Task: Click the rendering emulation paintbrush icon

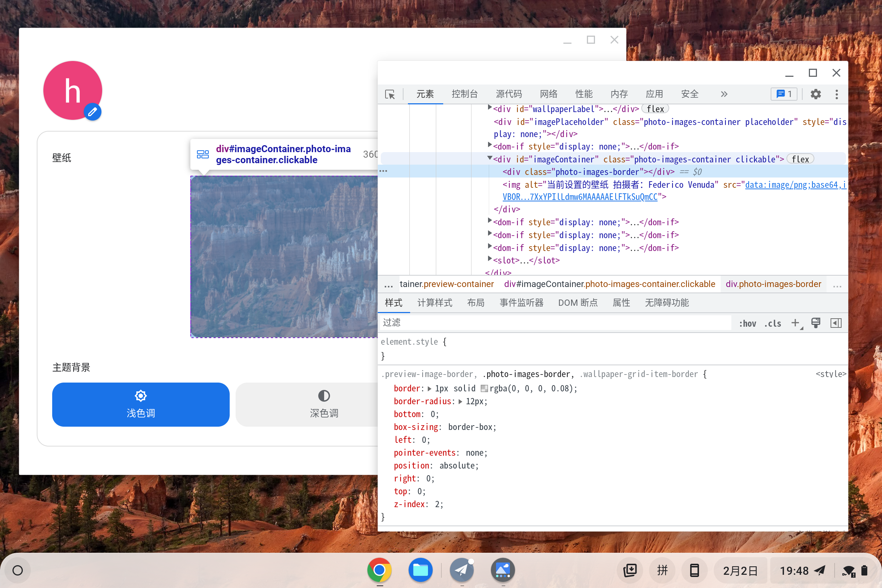Action: [816, 323]
